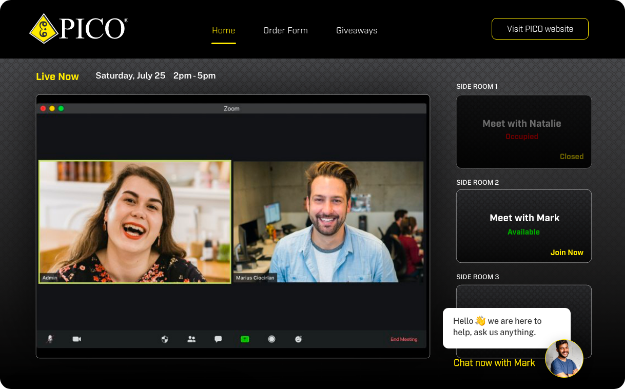
Task: Click the Zoom record icon
Action: click(271, 339)
